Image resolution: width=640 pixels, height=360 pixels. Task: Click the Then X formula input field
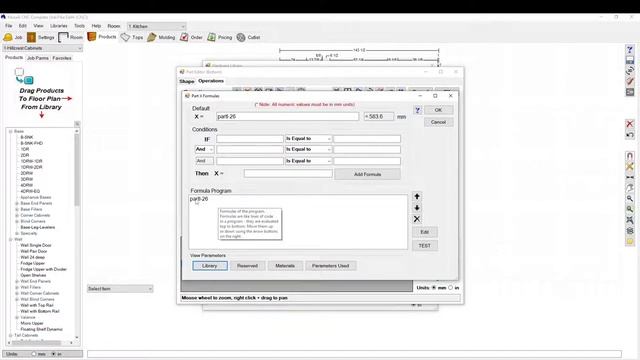tap(288, 173)
